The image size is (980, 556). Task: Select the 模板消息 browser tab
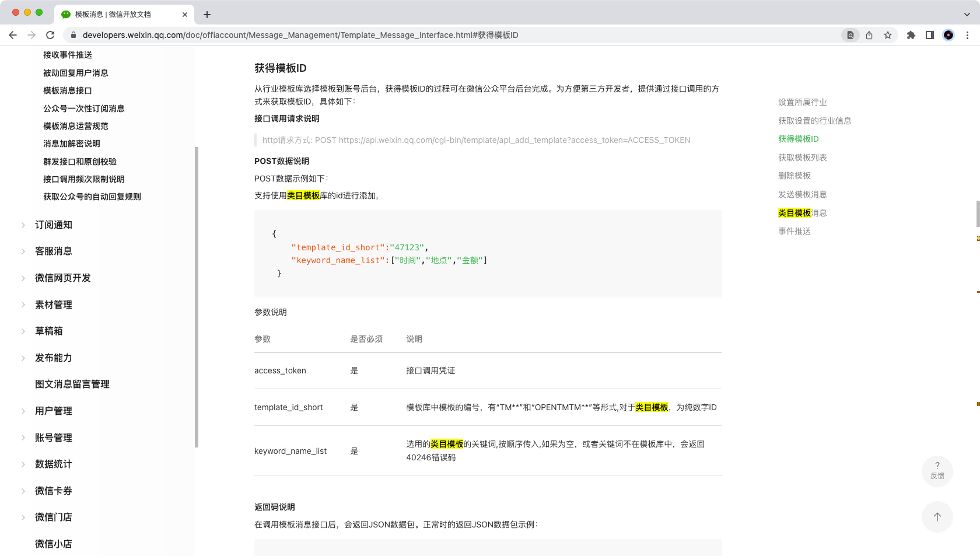[124, 15]
